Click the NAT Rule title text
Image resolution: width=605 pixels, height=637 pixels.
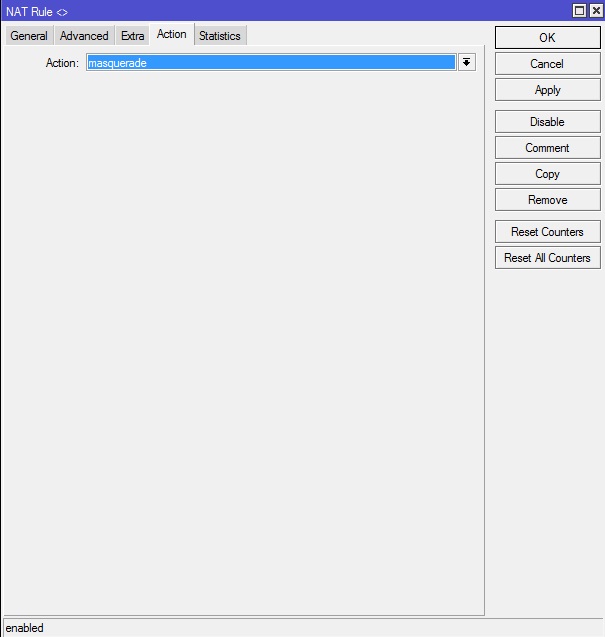coord(37,12)
